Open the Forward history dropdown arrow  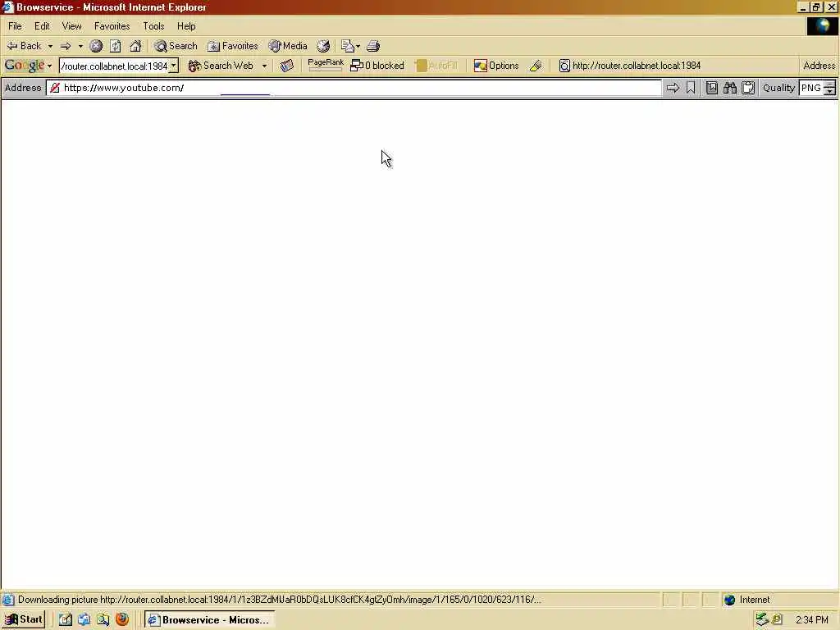coord(80,46)
